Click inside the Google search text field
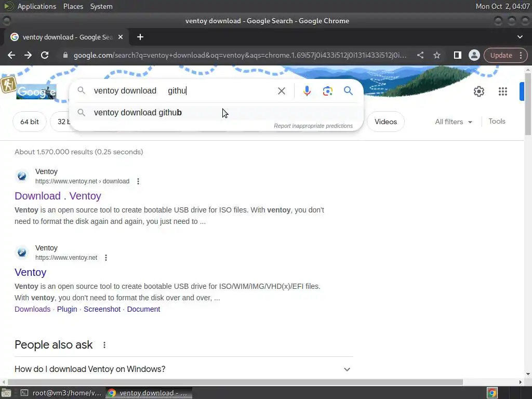The width and height of the screenshot is (532, 399). tap(183, 91)
